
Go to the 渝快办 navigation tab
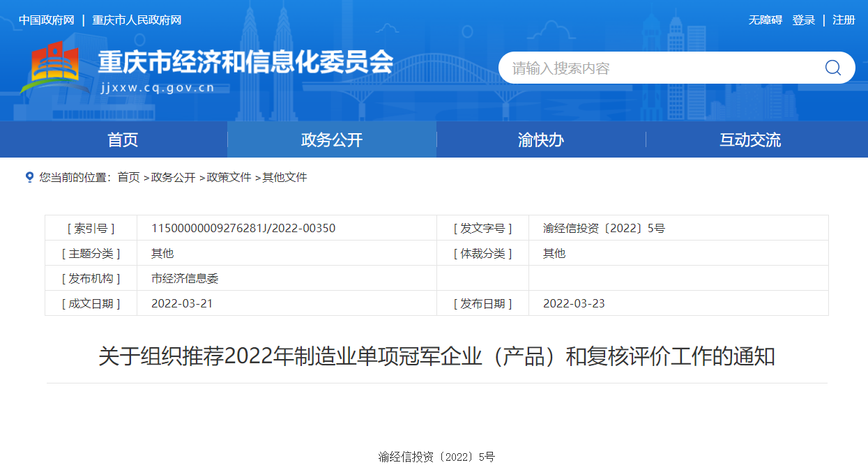click(x=540, y=139)
